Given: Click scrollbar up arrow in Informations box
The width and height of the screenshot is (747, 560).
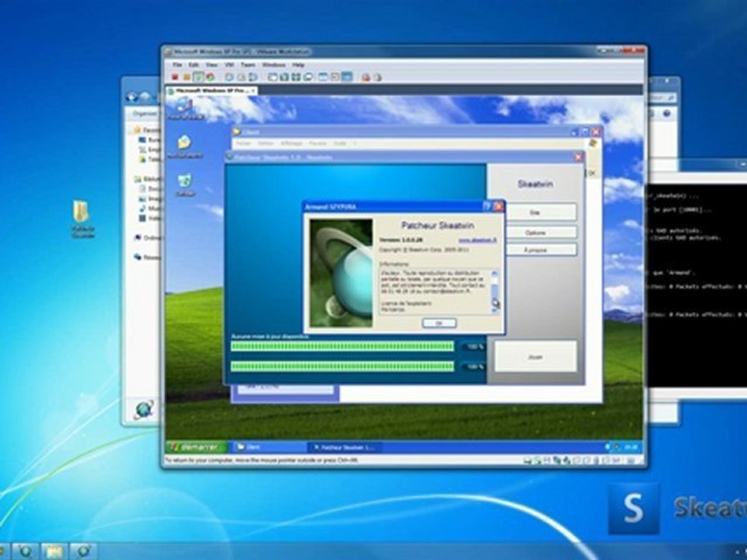Looking at the screenshot, I should pos(495,273).
